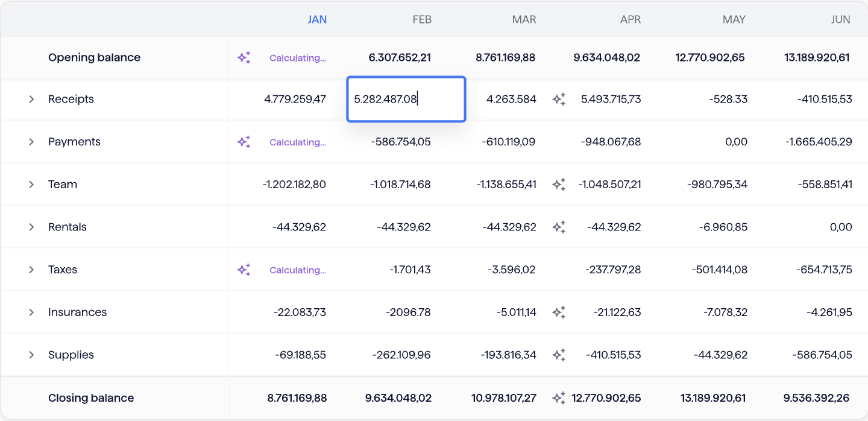Click sparkle icon in January Opening balance
Screen dimensions: 868x421
tap(244, 58)
